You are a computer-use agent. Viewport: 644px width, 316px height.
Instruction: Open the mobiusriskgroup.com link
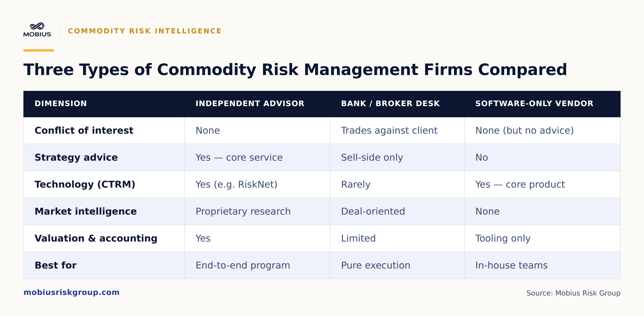coord(71,292)
